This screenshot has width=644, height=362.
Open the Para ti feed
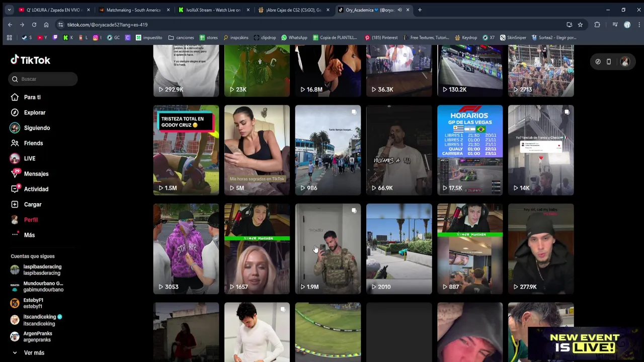(x=32, y=97)
